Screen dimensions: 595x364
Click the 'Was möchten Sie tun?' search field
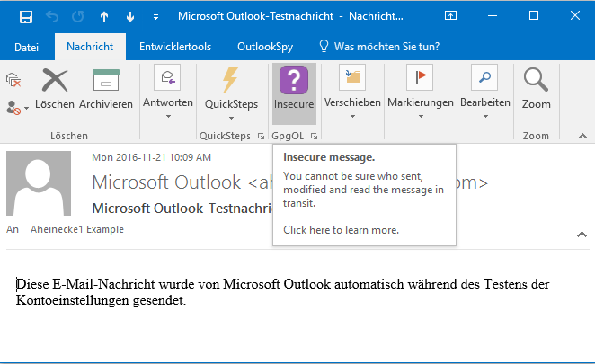point(385,46)
